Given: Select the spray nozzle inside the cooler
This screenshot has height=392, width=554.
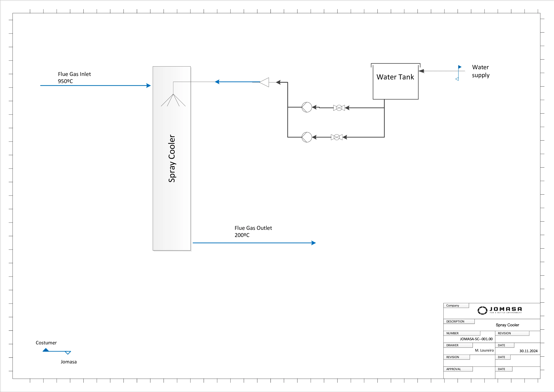Looking at the screenshot, I should click(x=173, y=100).
